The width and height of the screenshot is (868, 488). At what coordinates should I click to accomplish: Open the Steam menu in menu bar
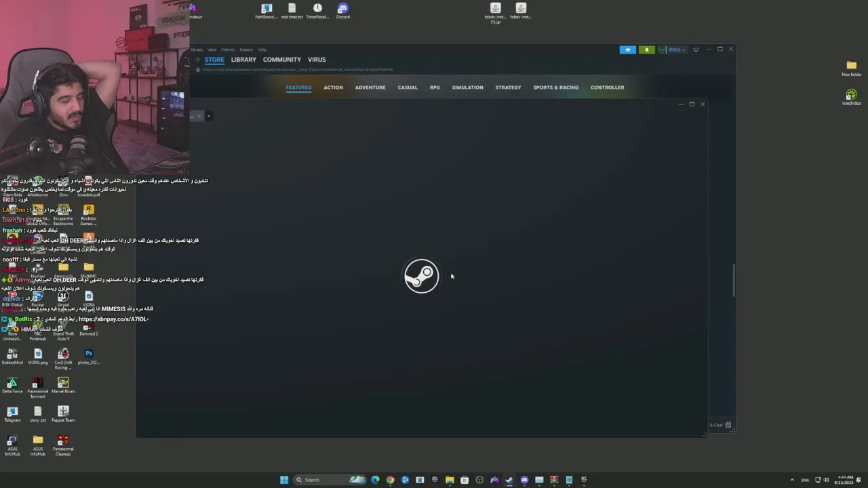196,49
